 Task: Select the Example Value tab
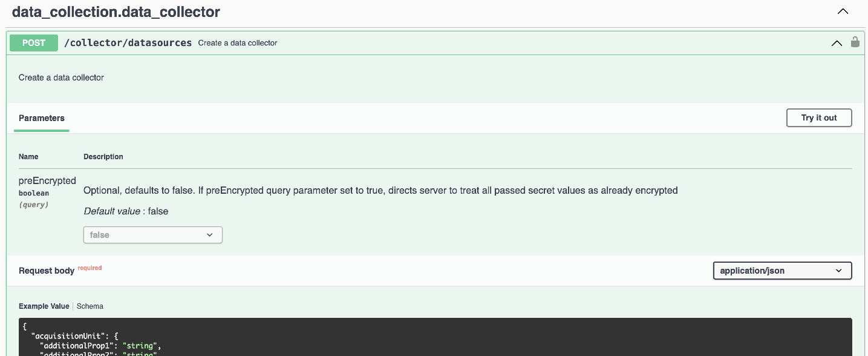point(44,306)
